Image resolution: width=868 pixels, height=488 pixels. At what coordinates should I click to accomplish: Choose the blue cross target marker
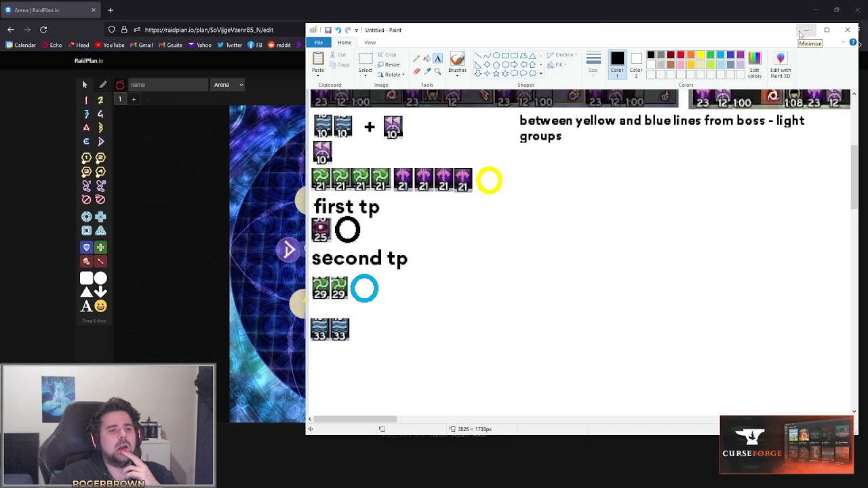click(100, 217)
